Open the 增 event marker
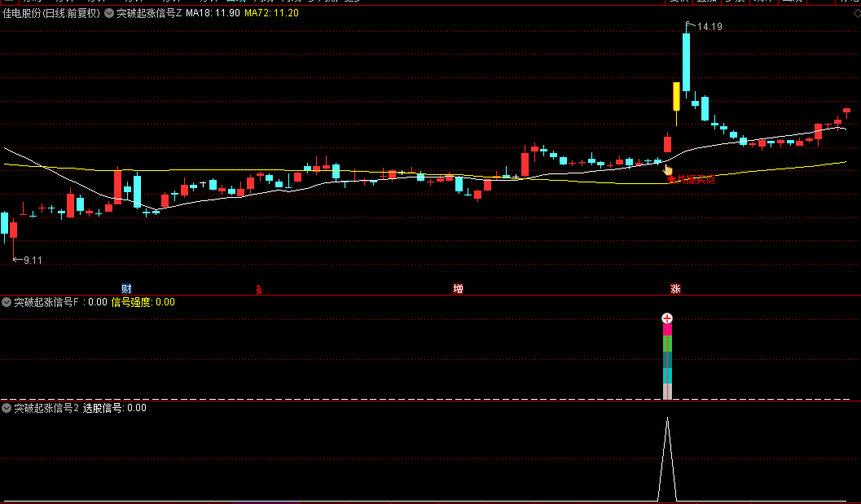The height and width of the screenshot is (504, 861). coord(458,289)
